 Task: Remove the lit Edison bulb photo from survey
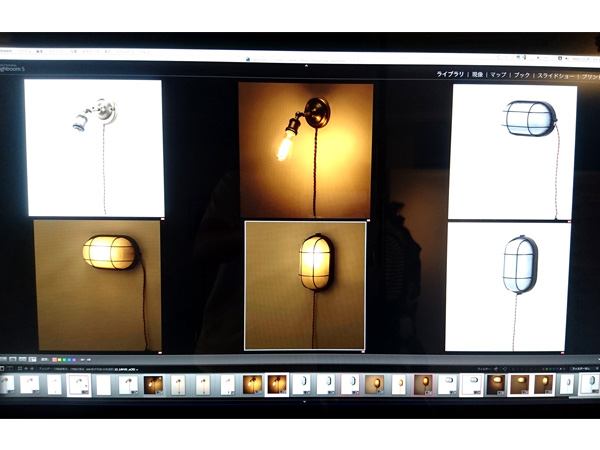pyautogui.click(x=368, y=220)
